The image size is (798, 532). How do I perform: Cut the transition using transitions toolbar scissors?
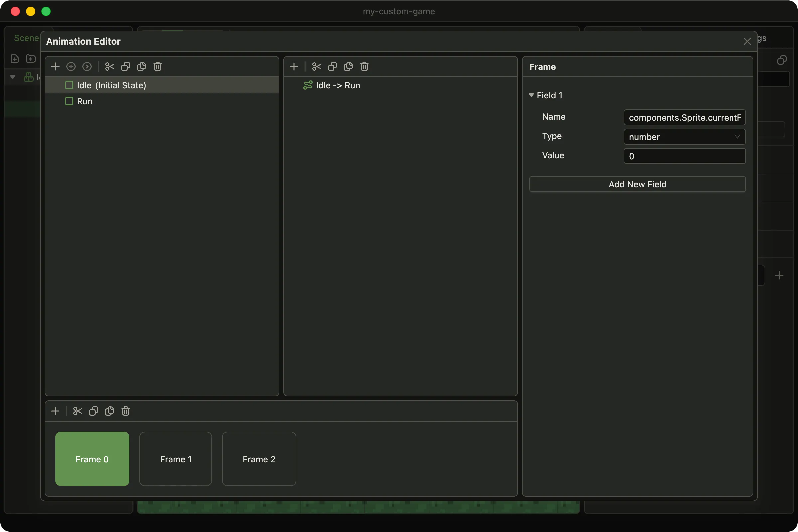click(x=316, y=66)
